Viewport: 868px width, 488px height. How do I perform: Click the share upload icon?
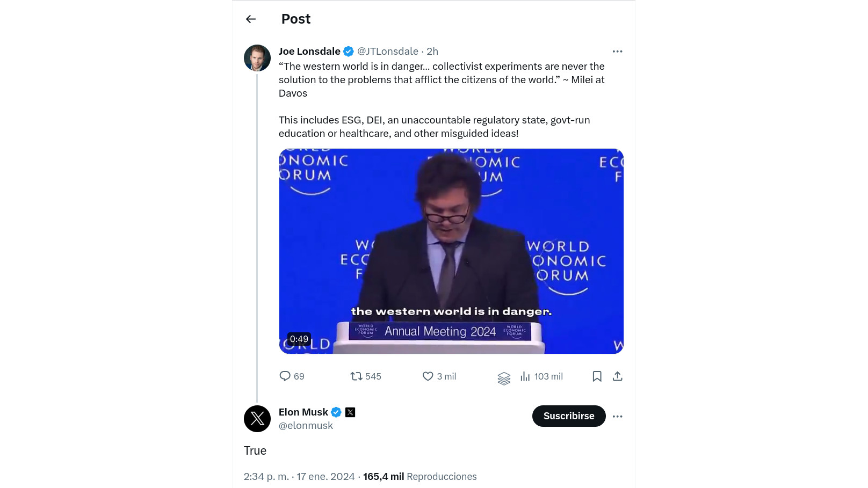(x=618, y=376)
